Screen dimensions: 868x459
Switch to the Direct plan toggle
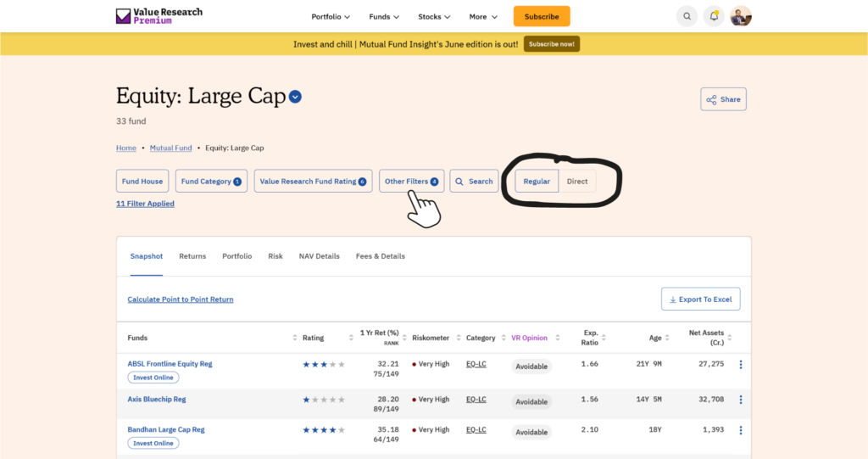click(577, 182)
